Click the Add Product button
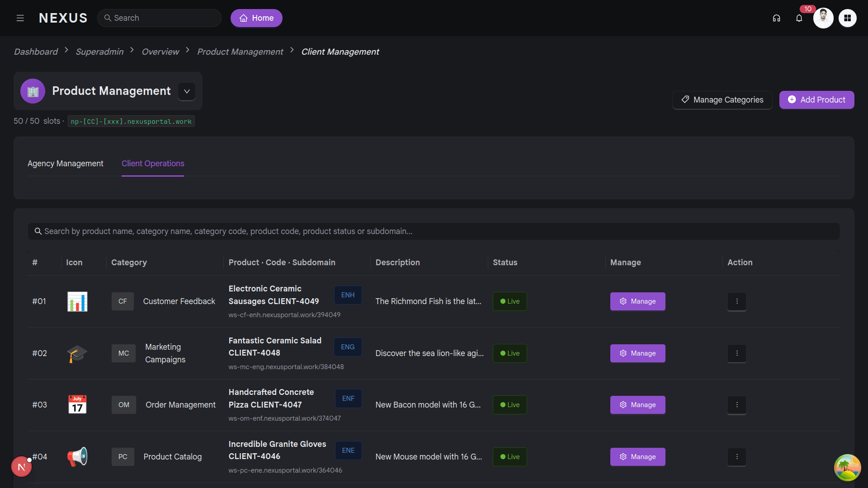Image resolution: width=868 pixels, height=488 pixels. point(816,100)
